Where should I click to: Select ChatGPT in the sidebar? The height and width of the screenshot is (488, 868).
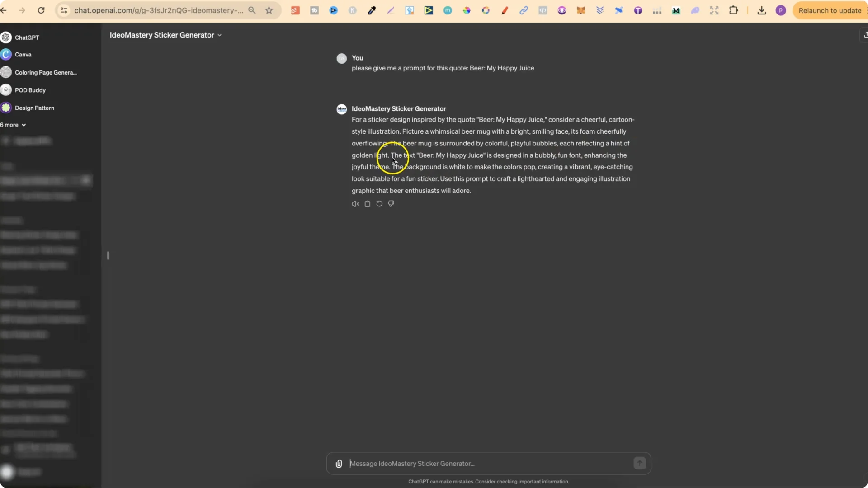tap(27, 38)
